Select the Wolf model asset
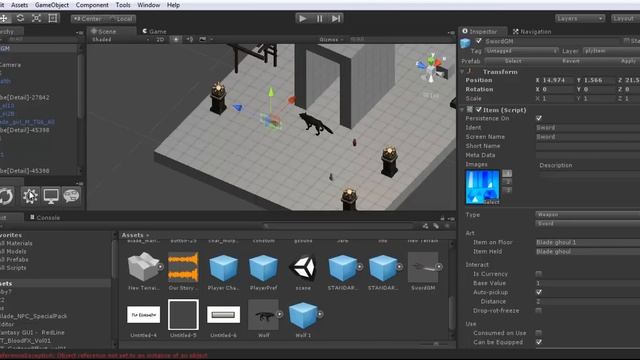 pos(263,315)
